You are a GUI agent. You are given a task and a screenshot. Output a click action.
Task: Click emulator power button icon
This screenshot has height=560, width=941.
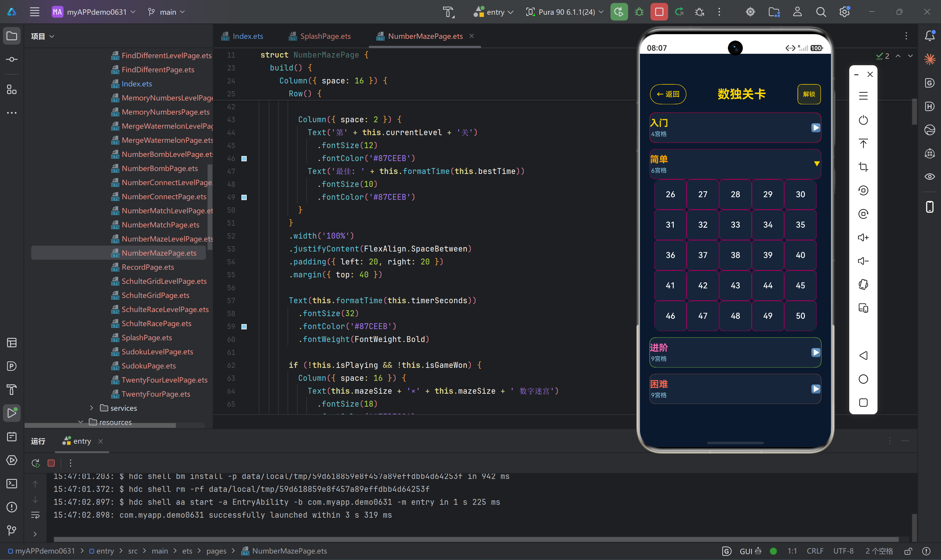(863, 120)
